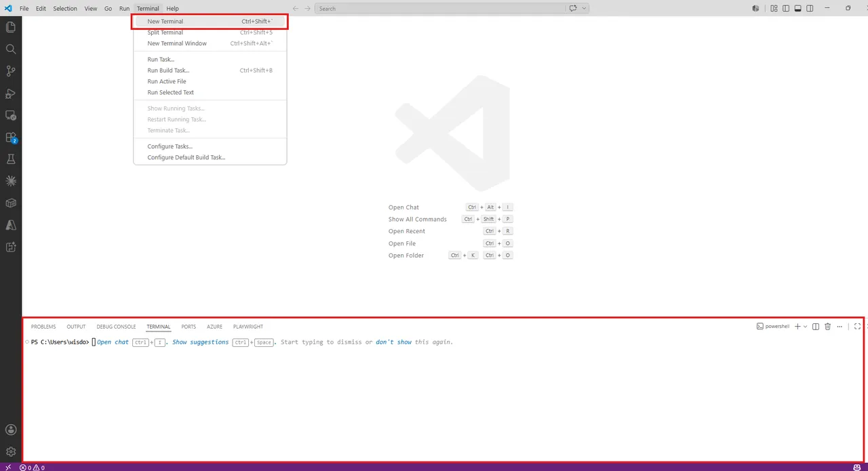Open the Extensions view with the badge
Image resolution: width=868 pixels, height=471 pixels.
(11, 137)
